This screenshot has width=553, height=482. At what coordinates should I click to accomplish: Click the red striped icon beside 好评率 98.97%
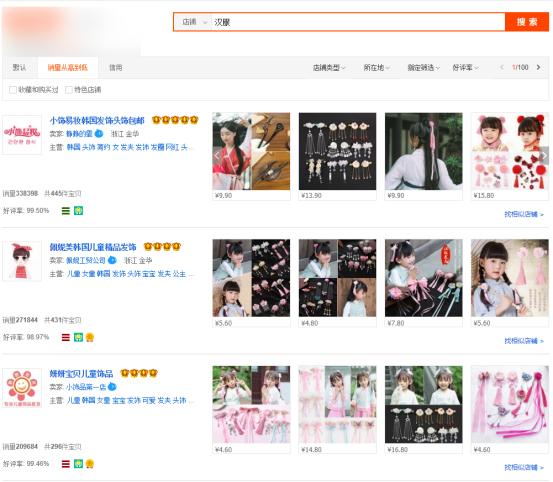pyautogui.click(x=66, y=337)
